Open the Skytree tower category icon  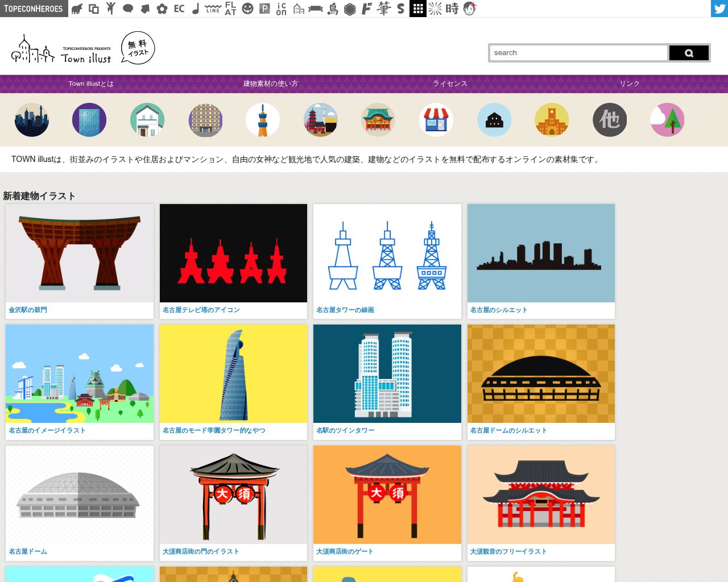(x=263, y=120)
